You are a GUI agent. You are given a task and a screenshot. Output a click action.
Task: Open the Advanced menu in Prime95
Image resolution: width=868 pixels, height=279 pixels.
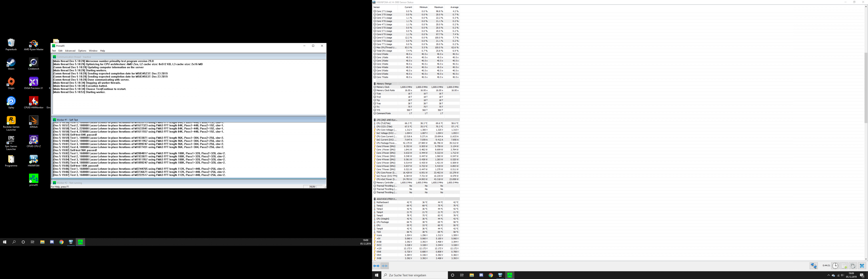click(70, 51)
